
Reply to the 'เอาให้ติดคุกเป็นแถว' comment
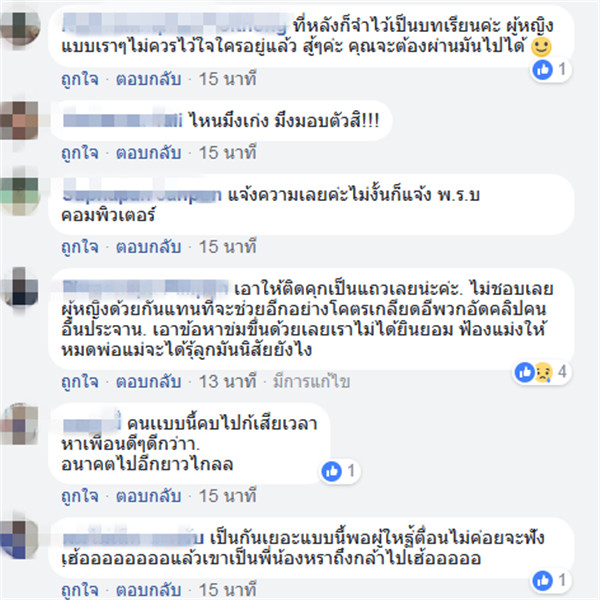tap(148, 382)
